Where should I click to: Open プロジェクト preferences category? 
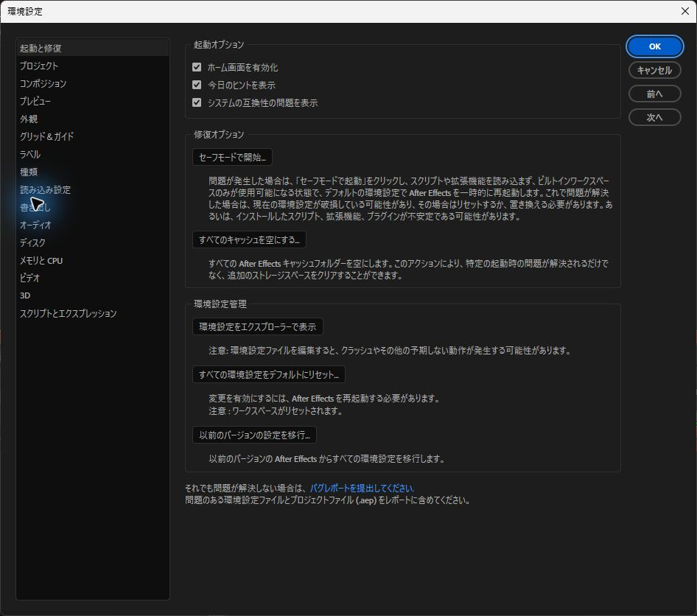pyautogui.click(x=92, y=66)
